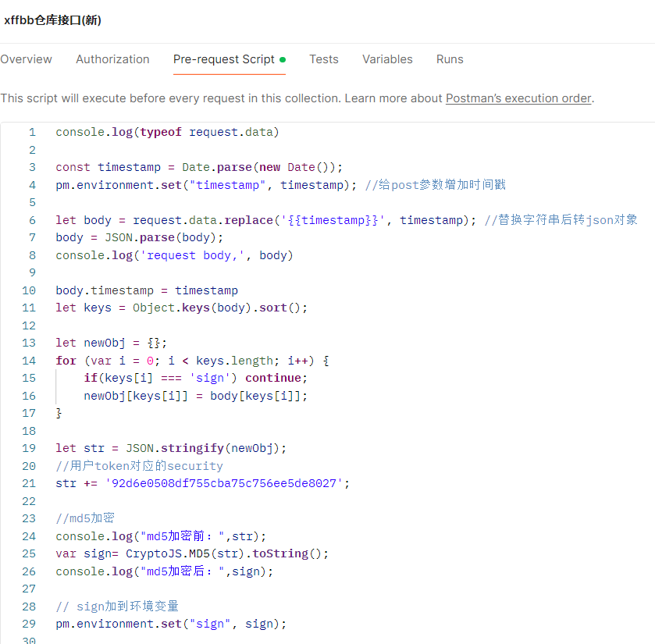This screenshot has width=655, height=644.
Task: Click line 7 body = JSON.parse(body)
Action: pos(140,237)
